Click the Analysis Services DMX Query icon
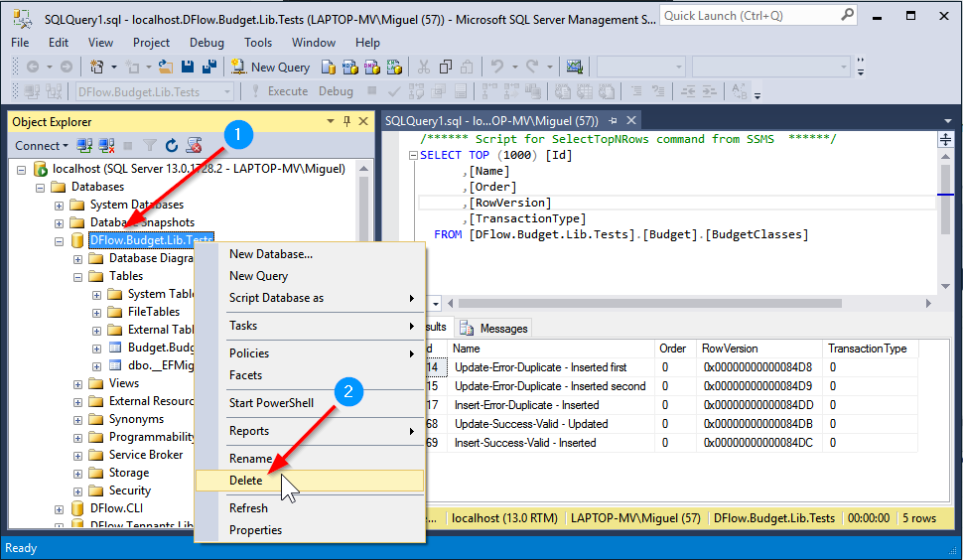Screen dimensions: 963x560 coord(372,67)
